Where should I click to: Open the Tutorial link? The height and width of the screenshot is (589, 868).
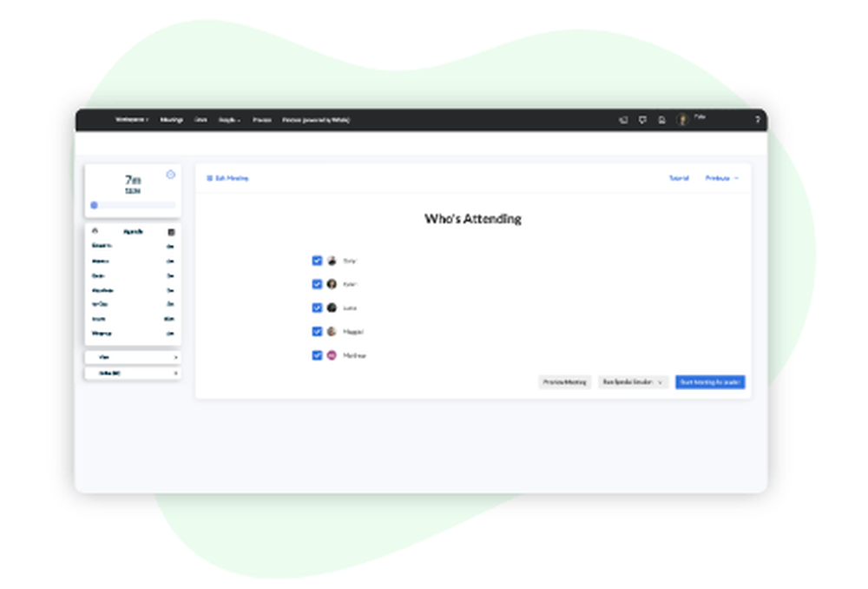coord(679,178)
